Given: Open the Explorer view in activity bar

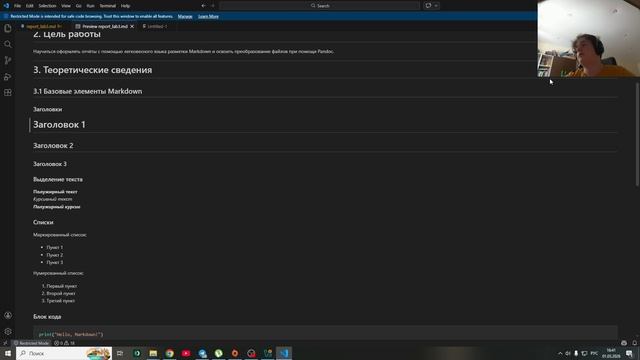Looking at the screenshot, I should tap(8, 28).
